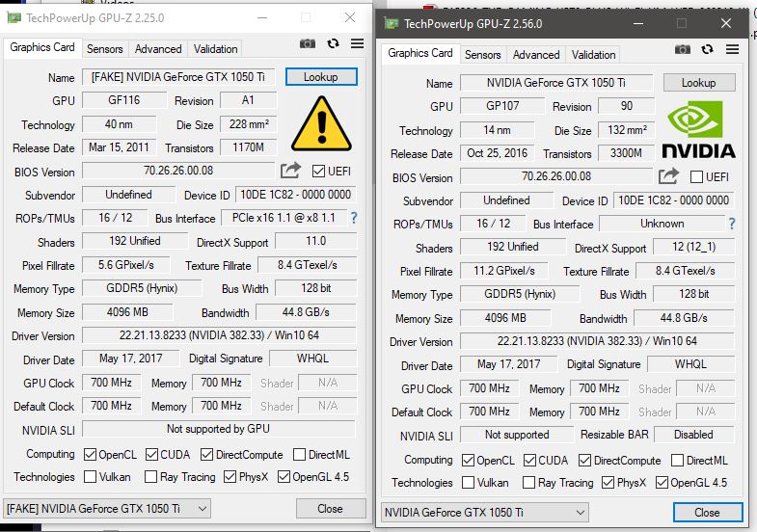This screenshot has width=757, height=532.
Task: Click GPU-Z 2.56.0 title bar app icon
Action: (392, 24)
